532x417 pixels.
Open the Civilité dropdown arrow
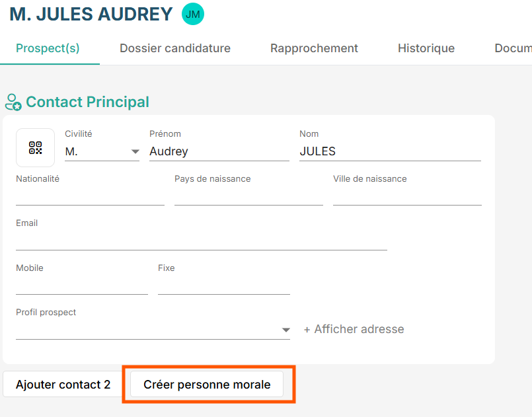(135, 151)
